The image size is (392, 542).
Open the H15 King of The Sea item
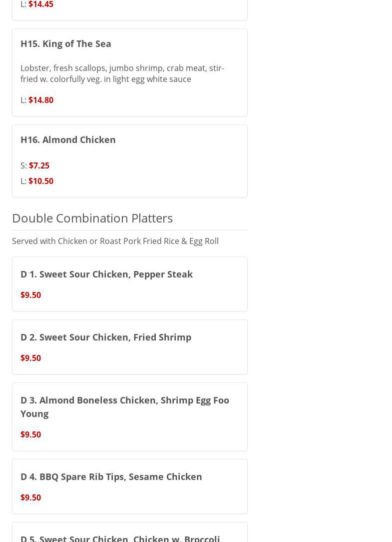point(66,43)
